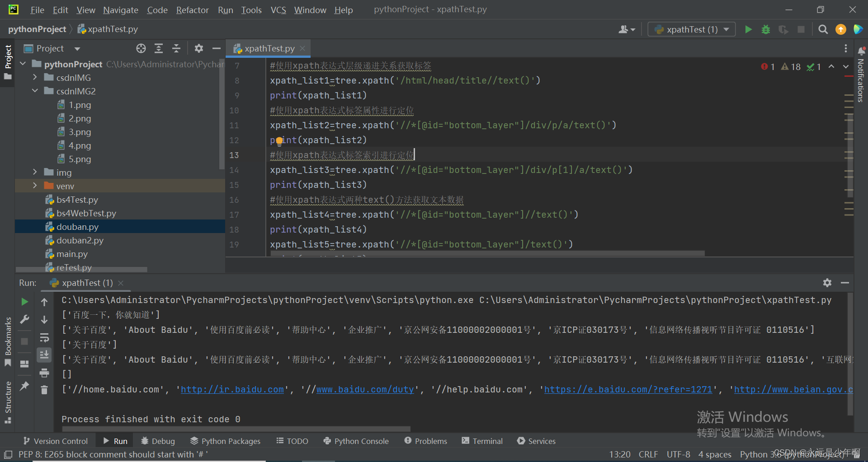Viewport: 868px width, 462px height.
Task: Open https://e.baidu.com/?refer=1271 link
Action: (628, 389)
